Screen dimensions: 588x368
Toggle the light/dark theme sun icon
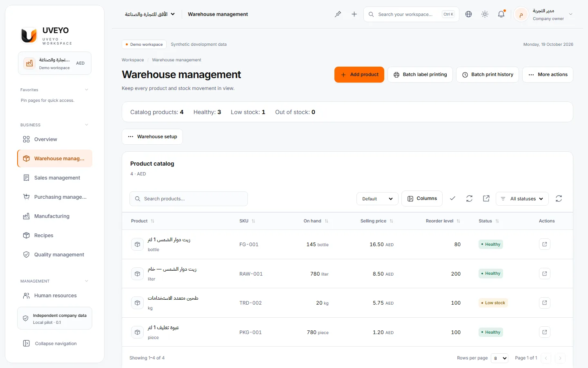[x=485, y=14]
